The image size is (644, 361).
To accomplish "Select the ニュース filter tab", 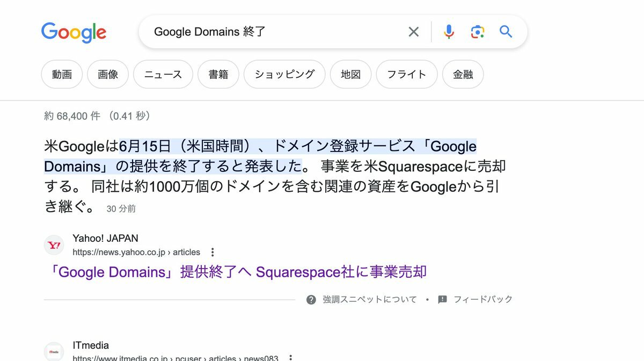I will click(163, 74).
